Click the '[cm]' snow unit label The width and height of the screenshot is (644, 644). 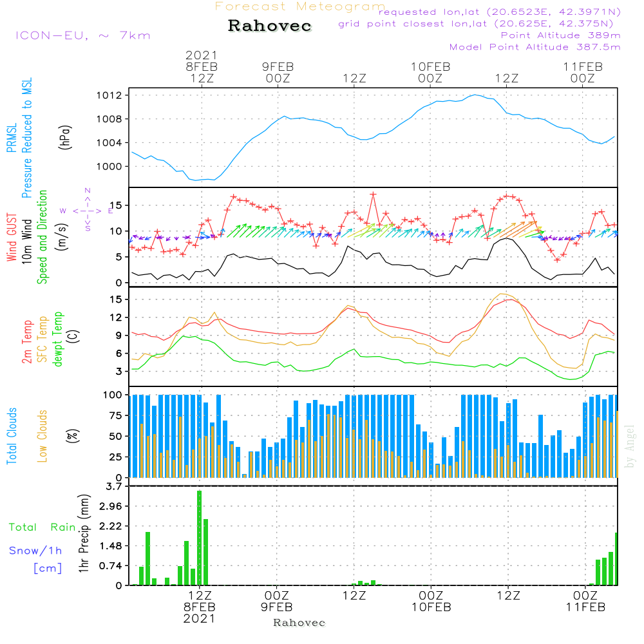tap(48, 569)
